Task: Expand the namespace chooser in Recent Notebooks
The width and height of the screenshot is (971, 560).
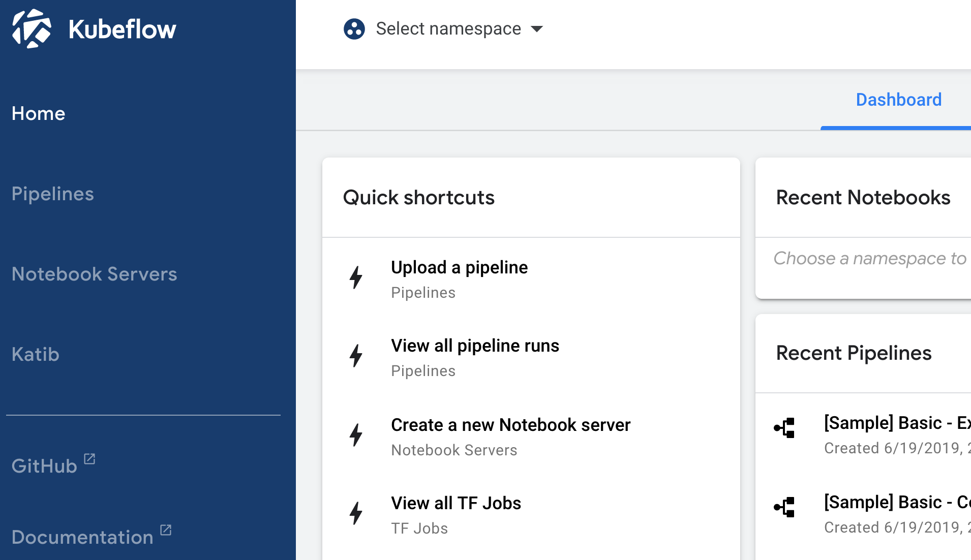Action: [x=869, y=259]
